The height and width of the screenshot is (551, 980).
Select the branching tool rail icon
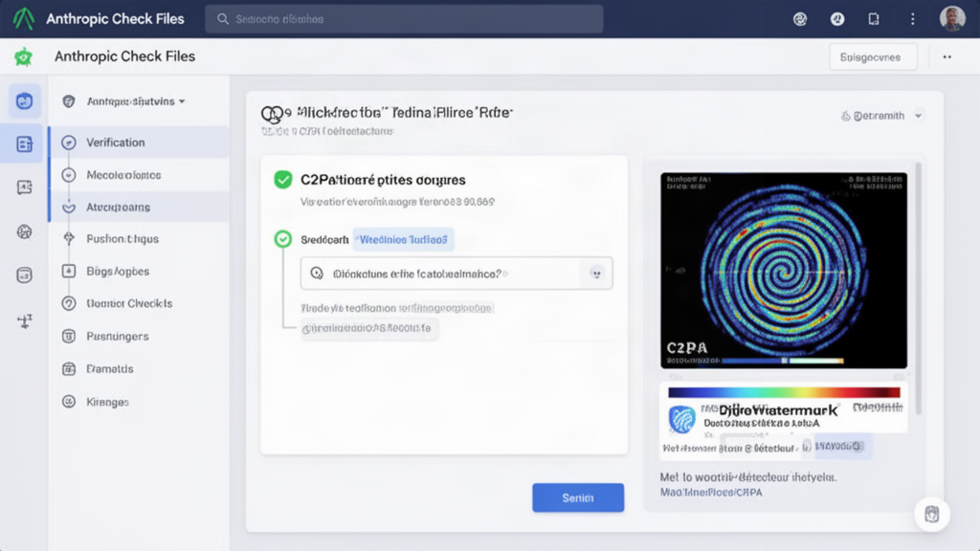coord(24,321)
